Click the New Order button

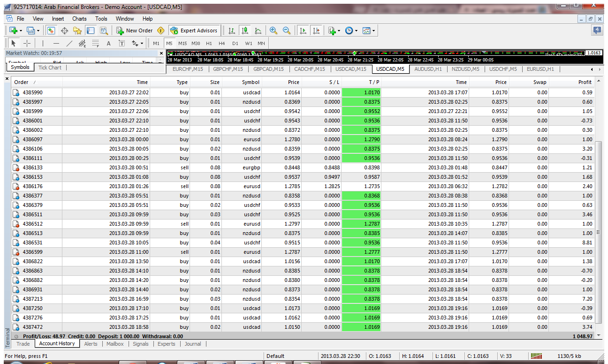pos(135,30)
